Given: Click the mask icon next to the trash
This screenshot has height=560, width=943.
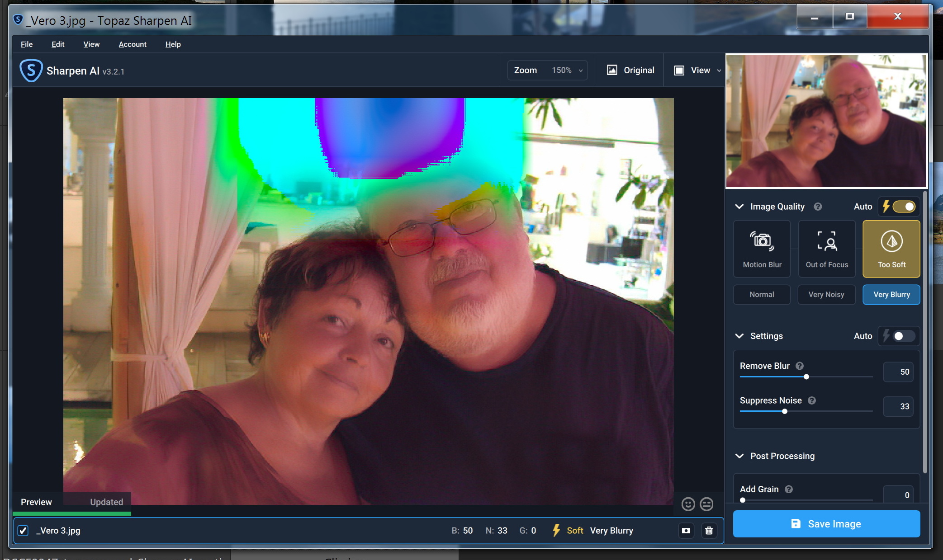Looking at the screenshot, I should (686, 531).
